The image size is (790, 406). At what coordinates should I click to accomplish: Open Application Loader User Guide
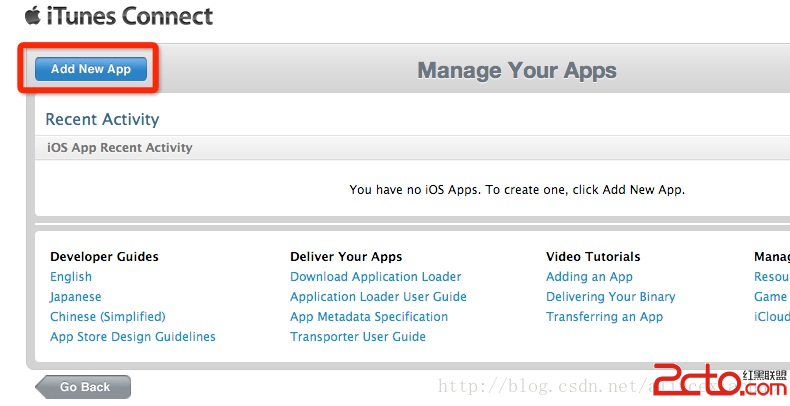click(378, 297)
